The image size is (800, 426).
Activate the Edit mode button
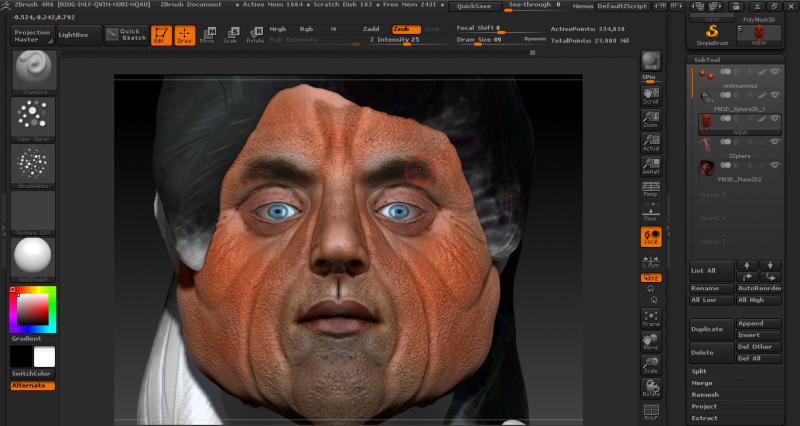(x=161, y=35)
